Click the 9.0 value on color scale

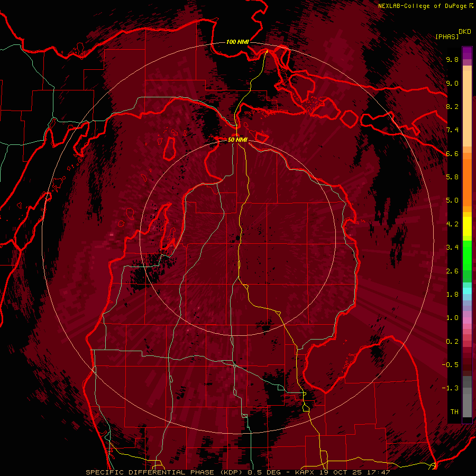click(452, 83)
